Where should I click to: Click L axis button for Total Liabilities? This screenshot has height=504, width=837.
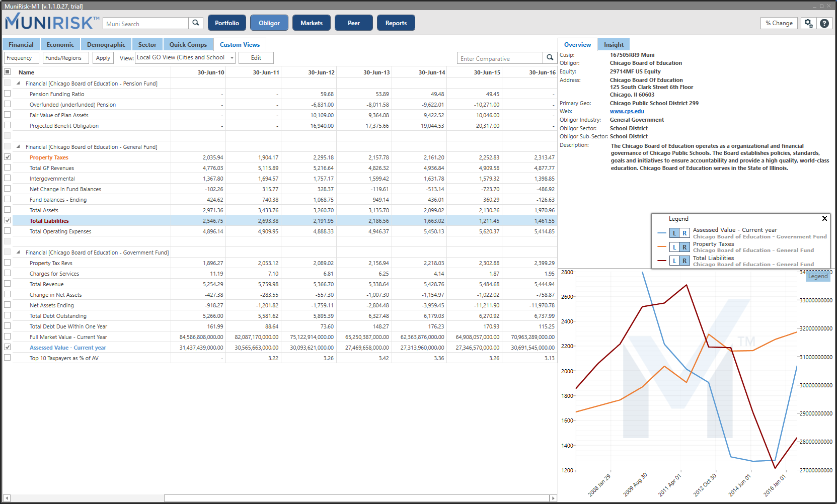click(674, 261)
